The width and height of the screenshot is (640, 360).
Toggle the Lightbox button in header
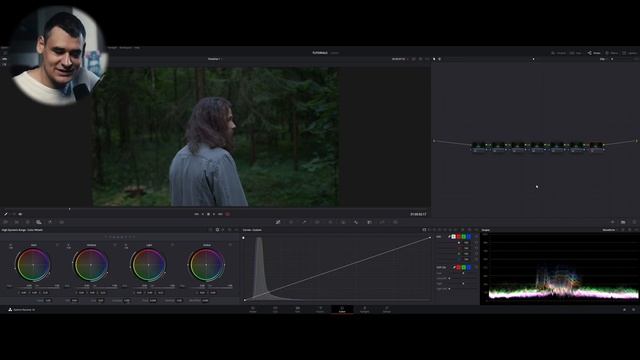629,53
